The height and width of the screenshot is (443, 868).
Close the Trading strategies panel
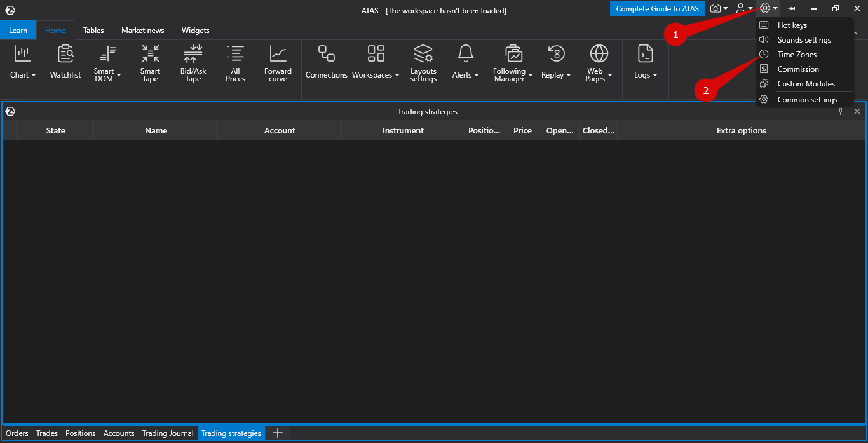click(857, 111)
